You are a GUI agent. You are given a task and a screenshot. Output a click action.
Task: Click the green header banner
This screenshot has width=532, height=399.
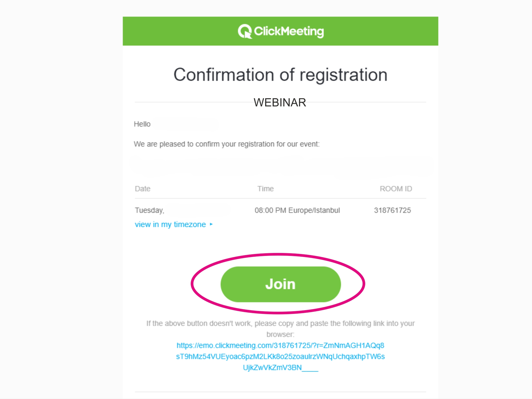click(280, 31)
